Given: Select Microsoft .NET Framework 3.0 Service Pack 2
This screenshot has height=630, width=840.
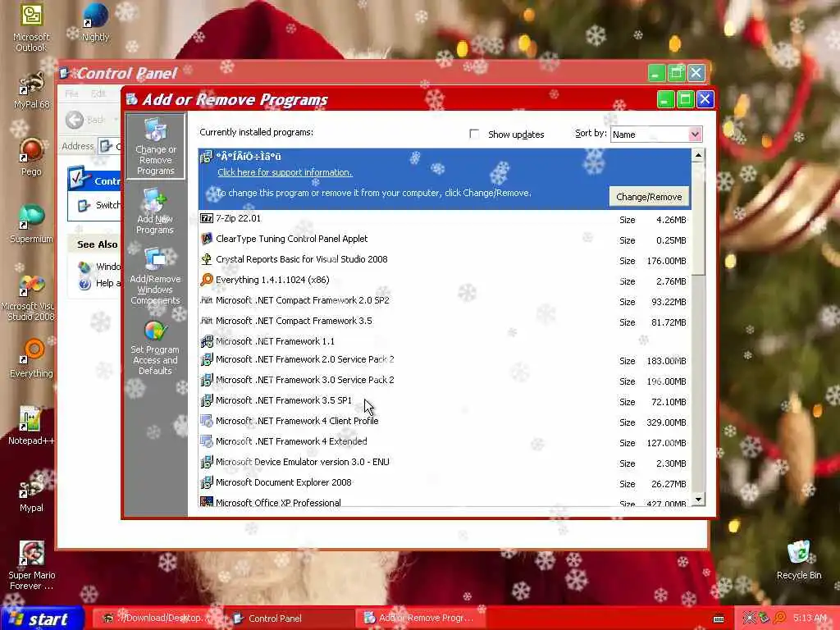Looking at the screenshot, I should tap(445, 380).
